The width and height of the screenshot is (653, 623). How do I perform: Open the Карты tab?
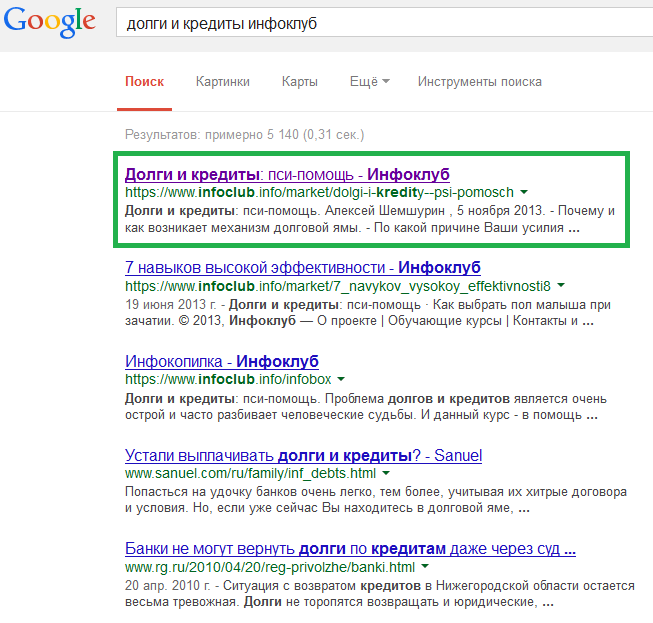(x=300, y=82)
